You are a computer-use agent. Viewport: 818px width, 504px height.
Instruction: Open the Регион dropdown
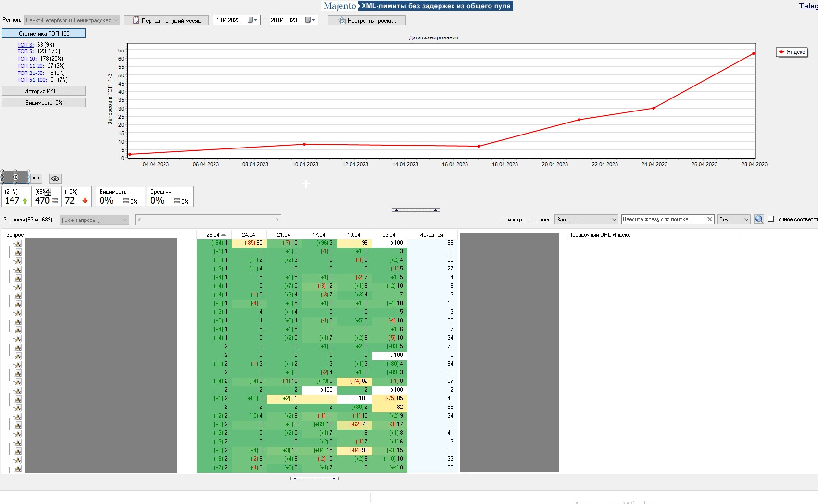click(72, 20)
